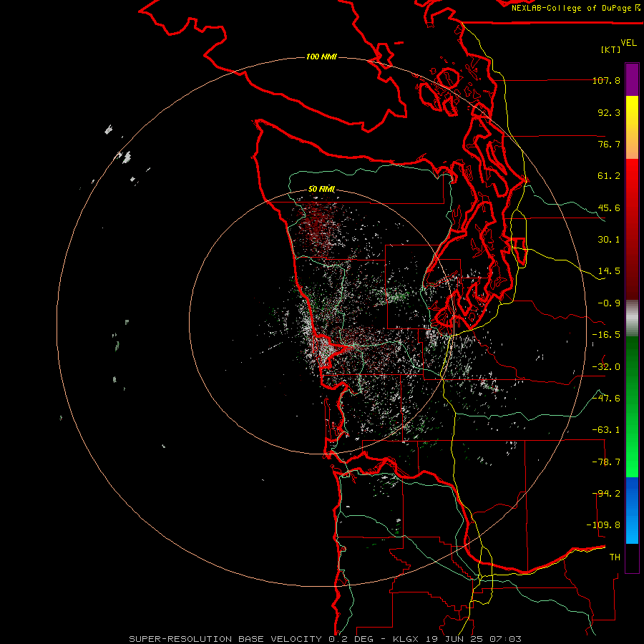Click the -63.1 legend value
The width and height of the screenshot is (644, 644).
tap(606, 430)
